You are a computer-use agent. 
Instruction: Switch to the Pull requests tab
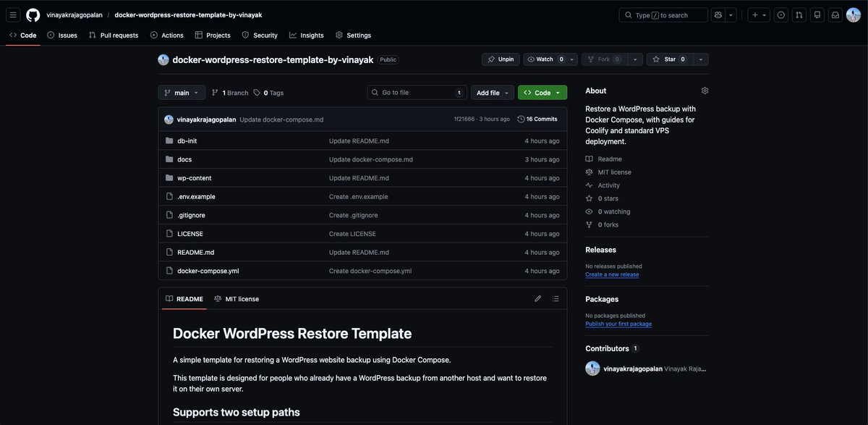114,35
